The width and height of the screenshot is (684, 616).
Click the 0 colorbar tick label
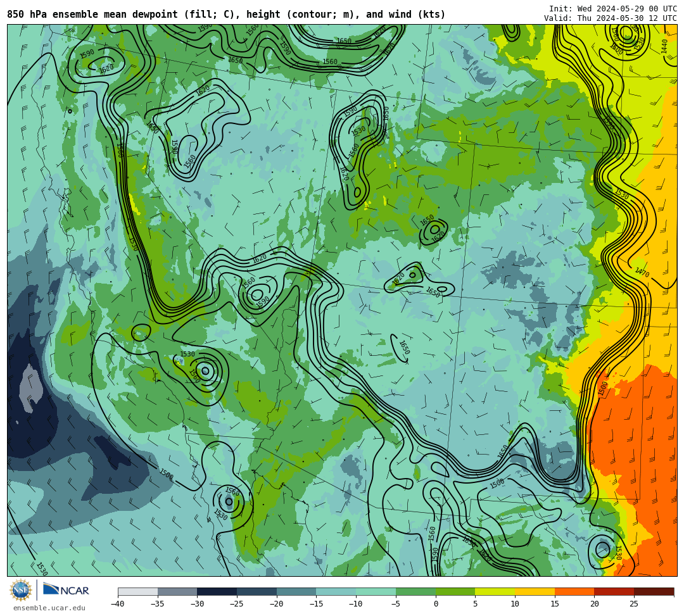point(436,604)
